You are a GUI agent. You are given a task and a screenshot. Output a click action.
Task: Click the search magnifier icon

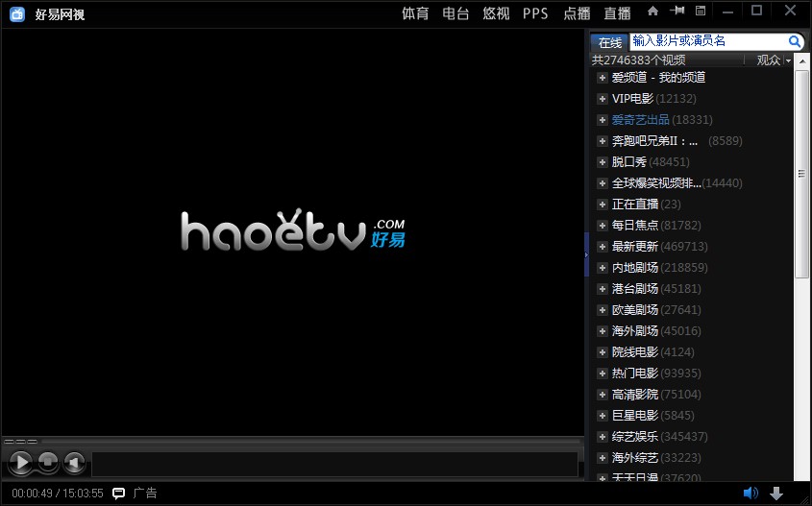coord(795,41)
